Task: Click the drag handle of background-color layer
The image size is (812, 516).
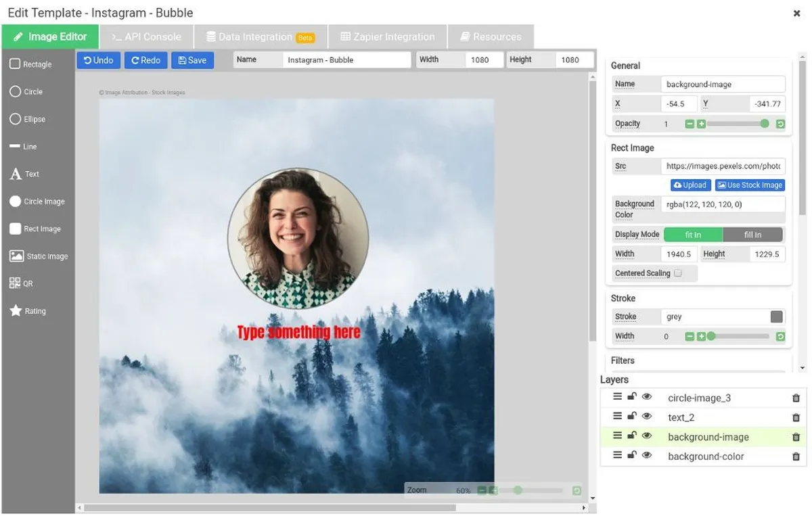Action: [617, 455]
